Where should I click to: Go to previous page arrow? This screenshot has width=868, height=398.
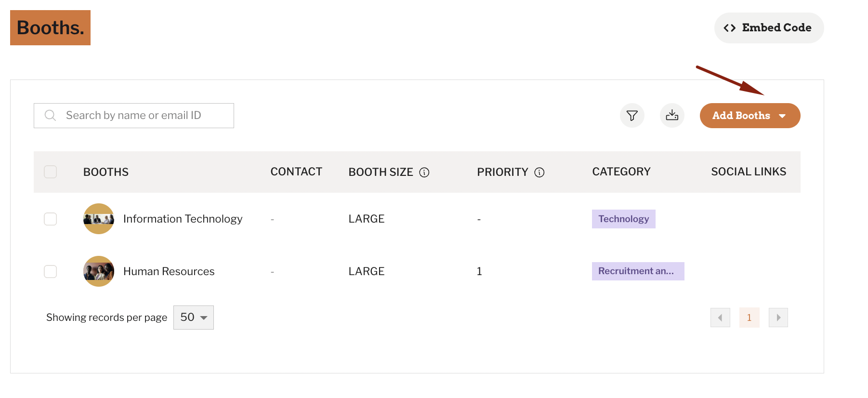click(x=720, y=318)
